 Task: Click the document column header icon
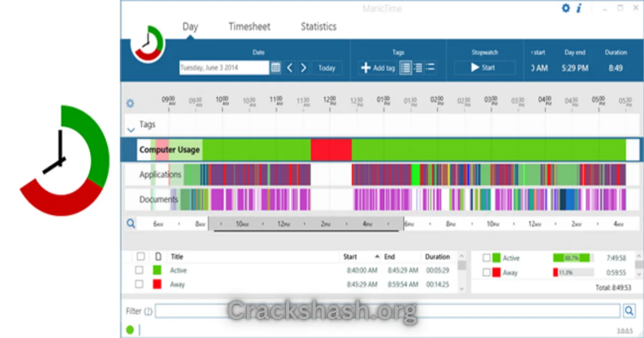(158, 256)
